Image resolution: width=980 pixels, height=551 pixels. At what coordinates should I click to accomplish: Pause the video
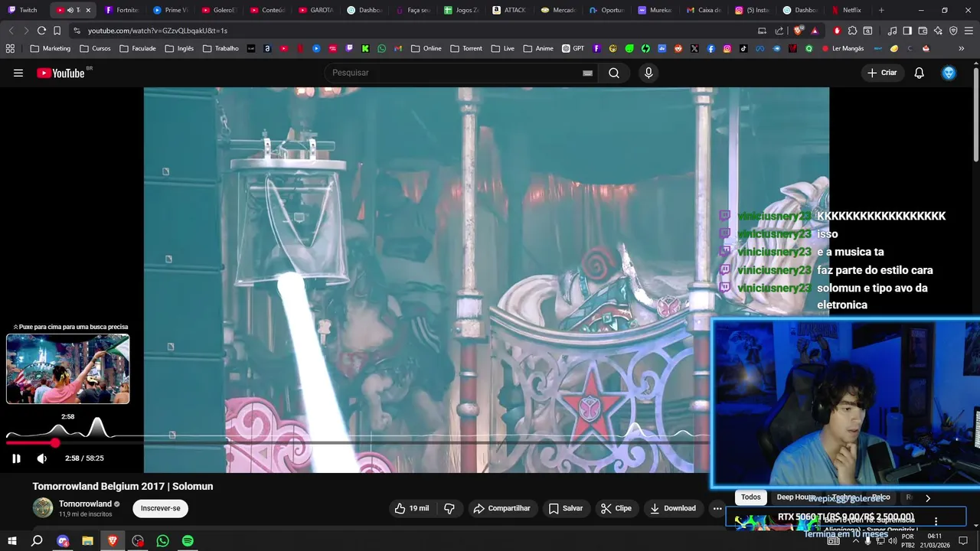pyautogui.click(x=16, y=458)
